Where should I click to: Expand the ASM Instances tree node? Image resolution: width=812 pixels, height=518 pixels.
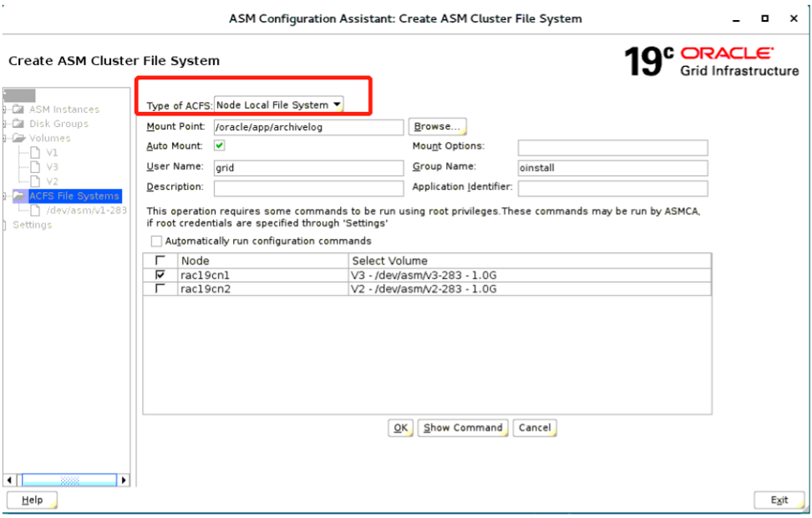click(3, 109)
